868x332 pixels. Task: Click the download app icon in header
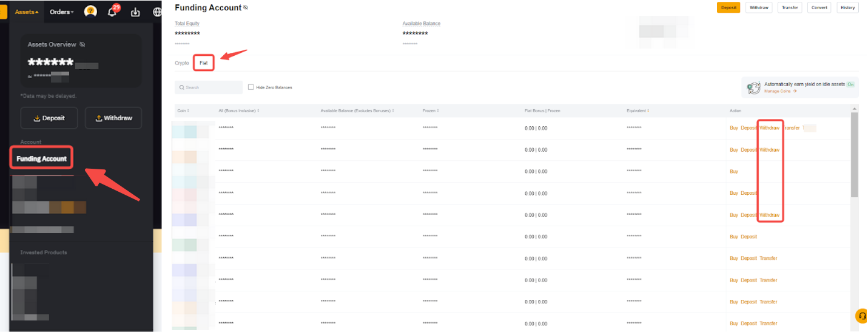click(x=135, y=12)
